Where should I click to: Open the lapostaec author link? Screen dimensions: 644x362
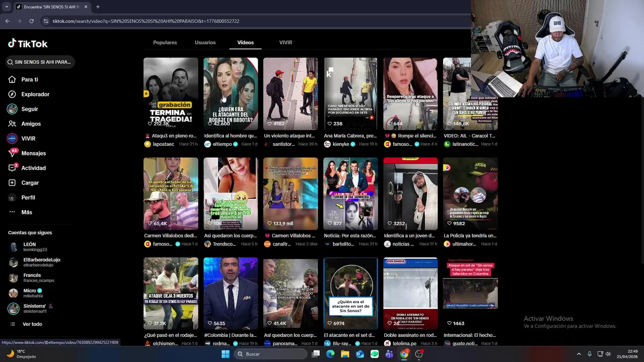click(164, 144)
